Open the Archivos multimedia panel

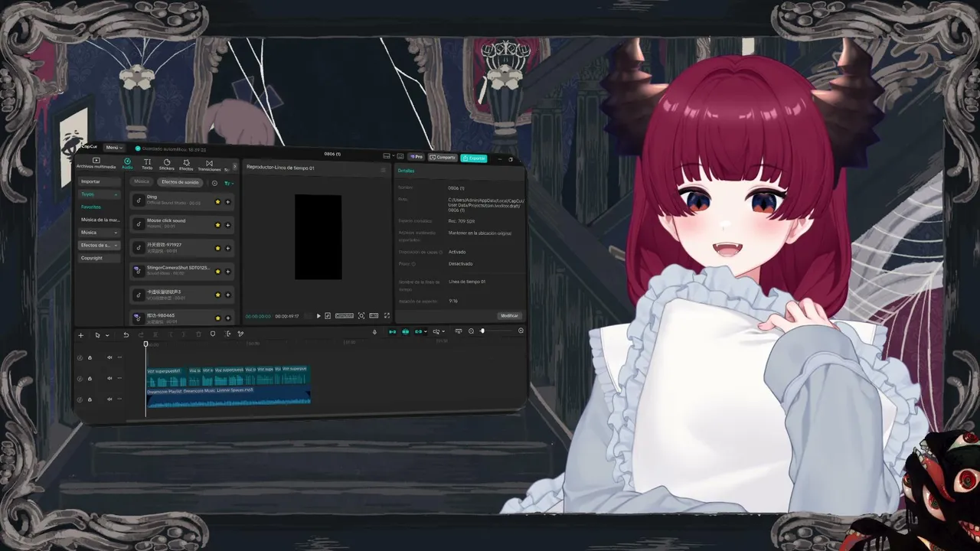[96, 163]
